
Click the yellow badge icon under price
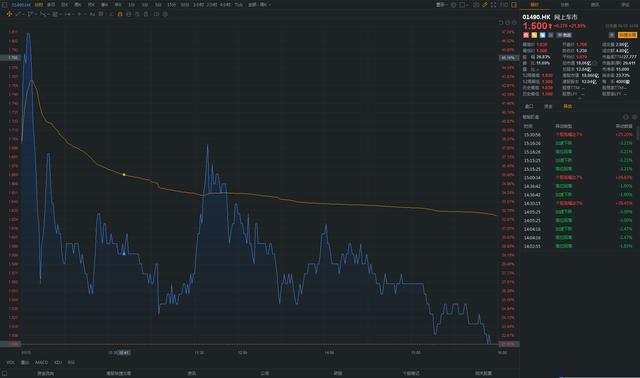coord(534,35)
